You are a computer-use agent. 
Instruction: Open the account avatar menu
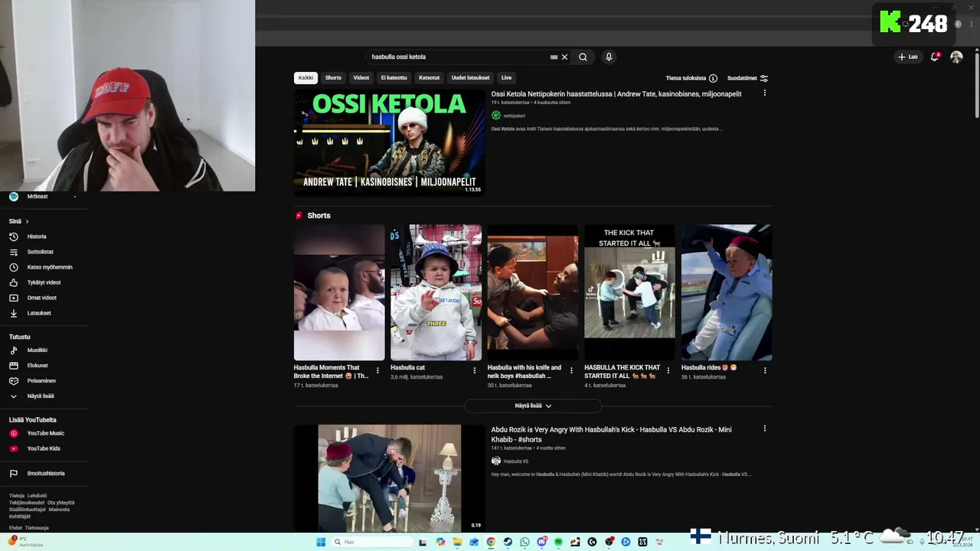[956, 57]
